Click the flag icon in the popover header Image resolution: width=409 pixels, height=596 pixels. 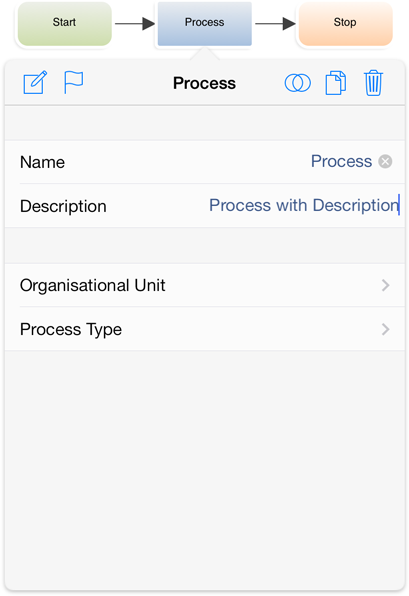click(x=73, y=82)
